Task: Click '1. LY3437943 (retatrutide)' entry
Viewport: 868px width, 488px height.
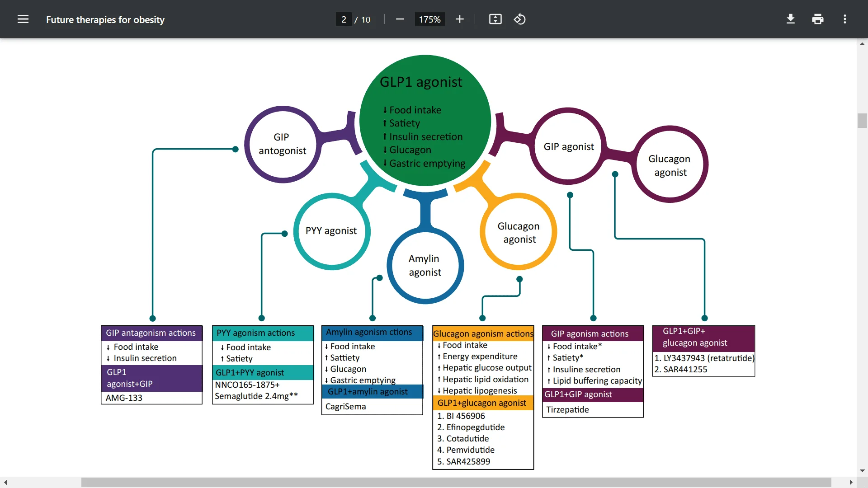Action: pyautogui.click(x=704, y=358)
